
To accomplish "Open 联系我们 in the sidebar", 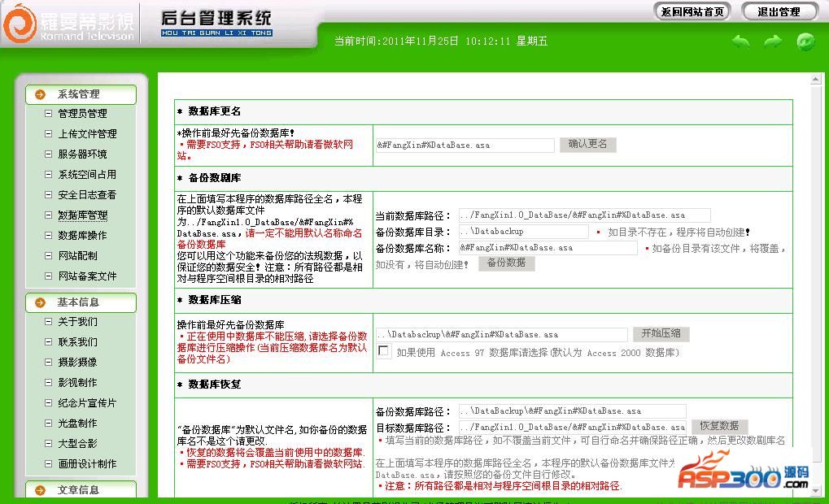I will point(78,341).
